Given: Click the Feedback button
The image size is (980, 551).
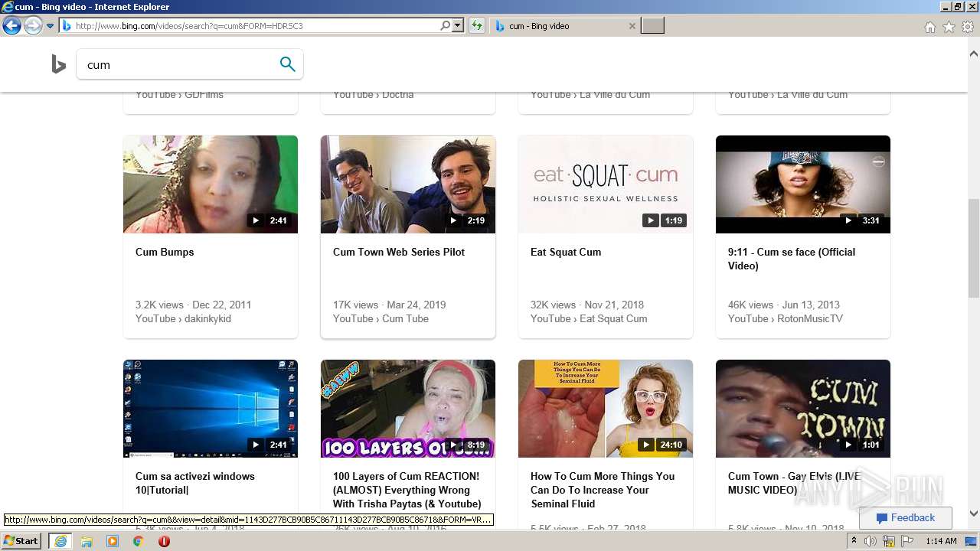Looking at the screenshot, I should 905,518.
